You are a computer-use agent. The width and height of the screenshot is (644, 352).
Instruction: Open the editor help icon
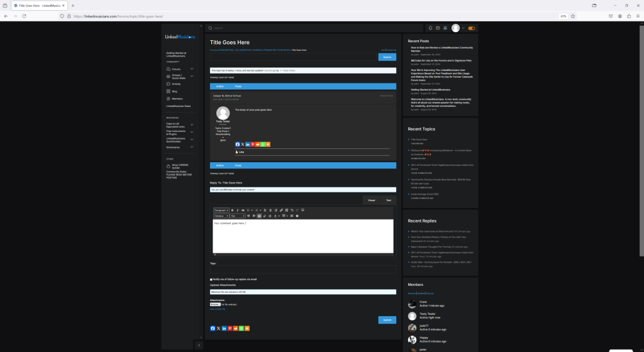tap(297, 216)
